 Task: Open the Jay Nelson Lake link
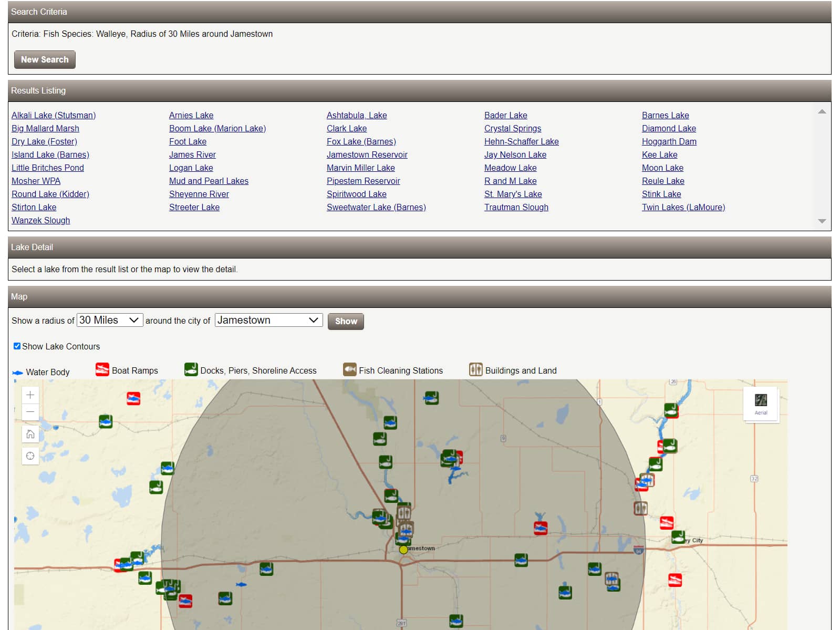(515, 154)
